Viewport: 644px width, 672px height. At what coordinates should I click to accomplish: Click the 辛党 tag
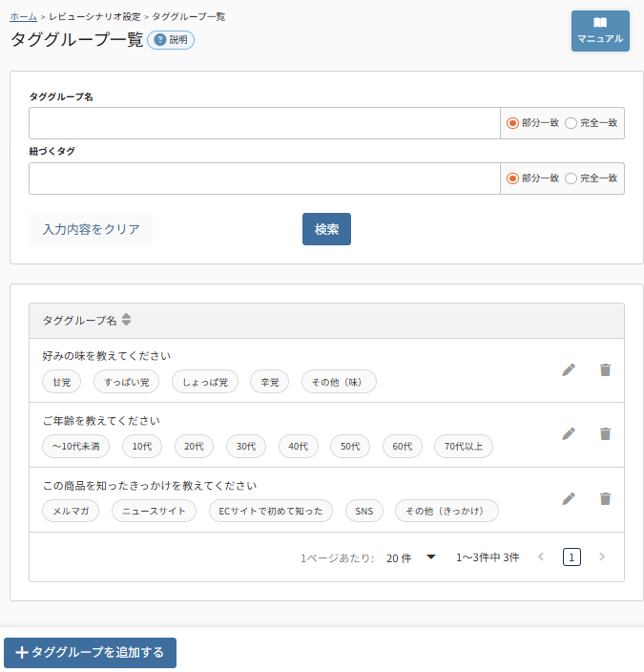click(x=269, y=382)
